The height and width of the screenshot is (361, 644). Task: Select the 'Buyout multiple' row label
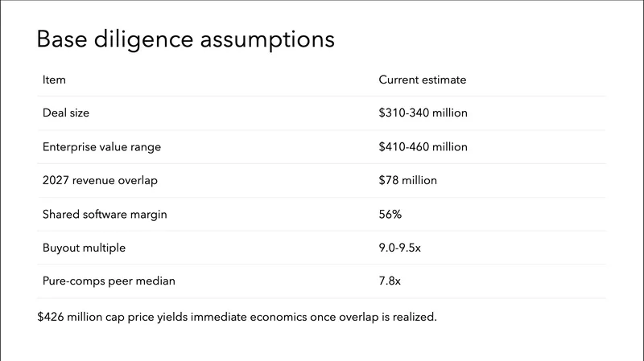coord(84,248)
